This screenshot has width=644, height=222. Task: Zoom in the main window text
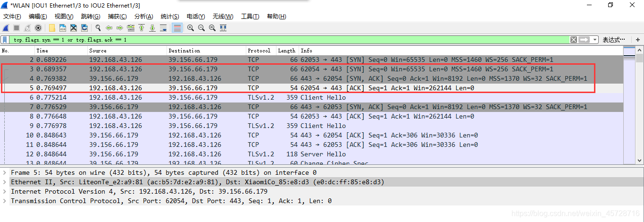(x=191, y=28)
